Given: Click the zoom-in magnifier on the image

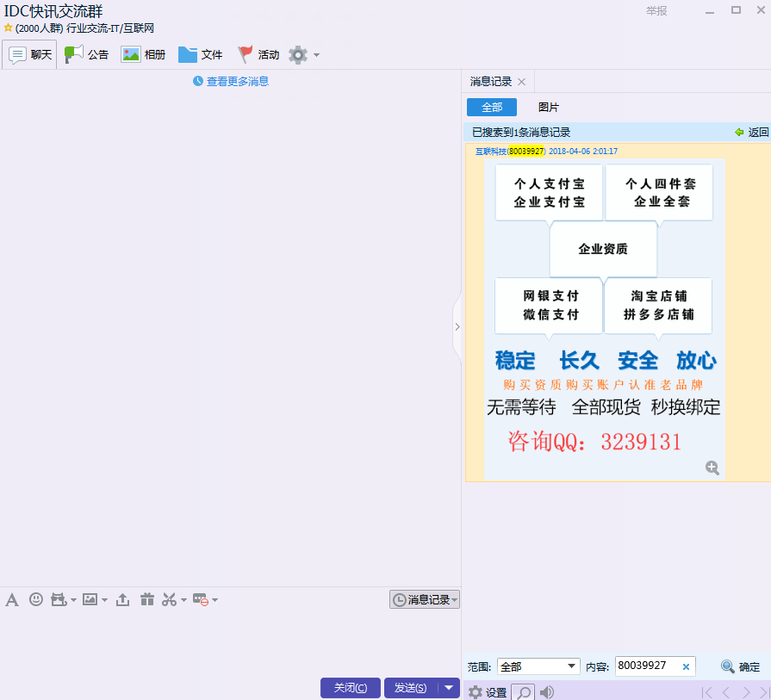Looking at the screenshot, I should [x=712, y=468].
